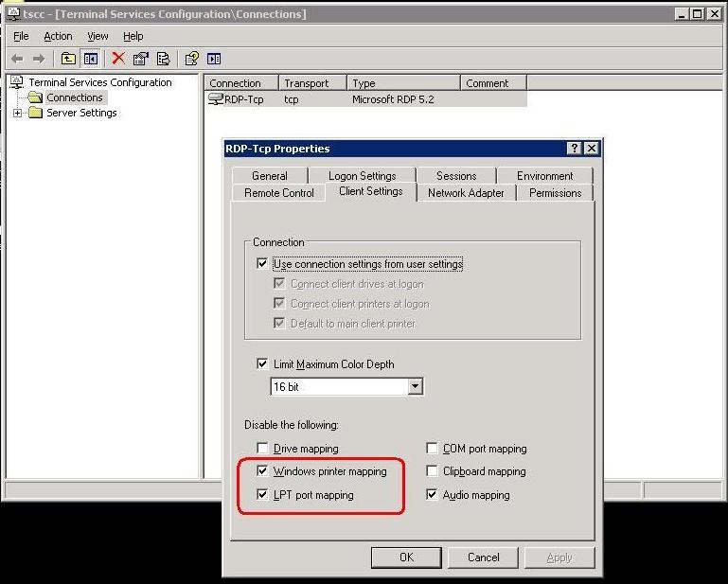
Task: Open the 16 bit color depth dropdown
Action: click(415, 386)
